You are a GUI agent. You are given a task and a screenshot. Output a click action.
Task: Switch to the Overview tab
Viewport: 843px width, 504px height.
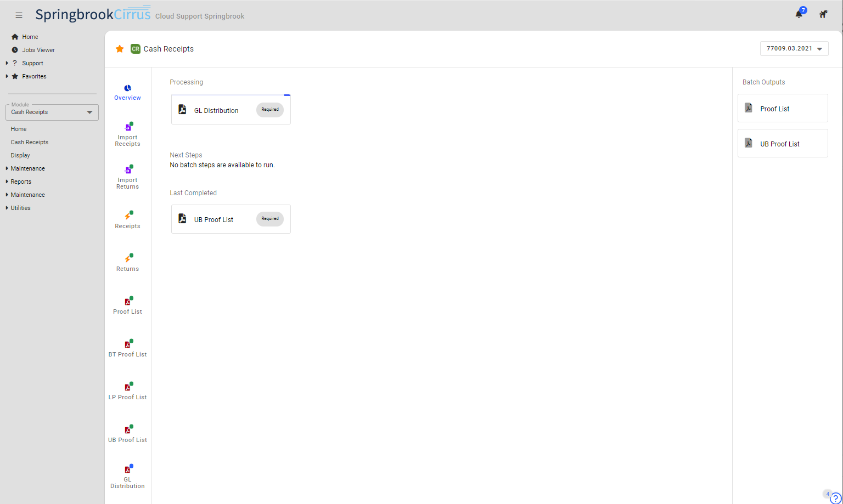[x=128, y=92]
